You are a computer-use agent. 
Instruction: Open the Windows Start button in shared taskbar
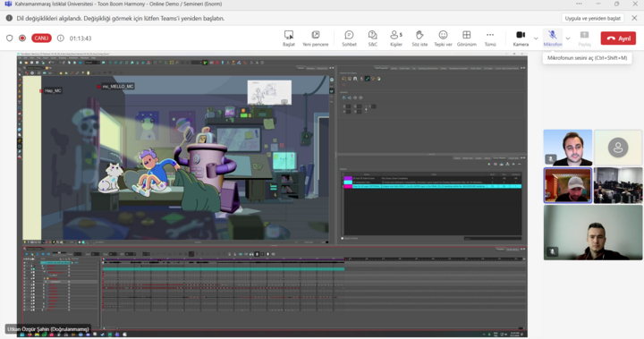(22, 335)
